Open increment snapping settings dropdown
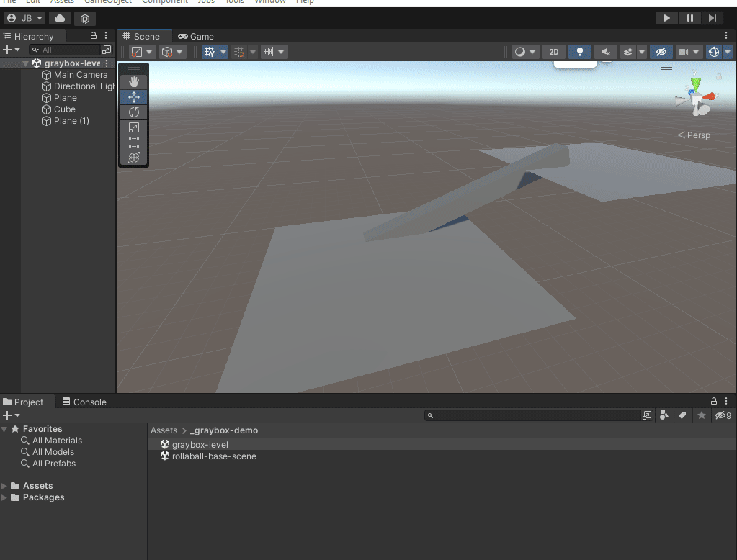Screen dimensions: 737x560 [x=274, y=52]
